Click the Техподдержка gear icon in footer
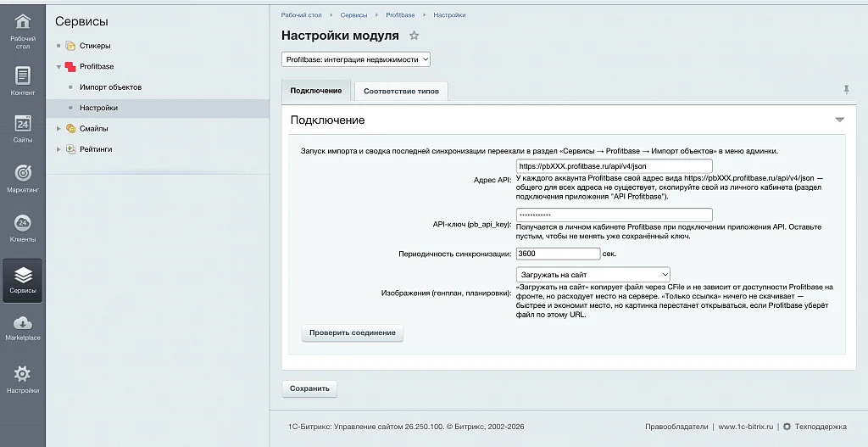The height and width of the screenshot is (447, 868). point(787,427)
